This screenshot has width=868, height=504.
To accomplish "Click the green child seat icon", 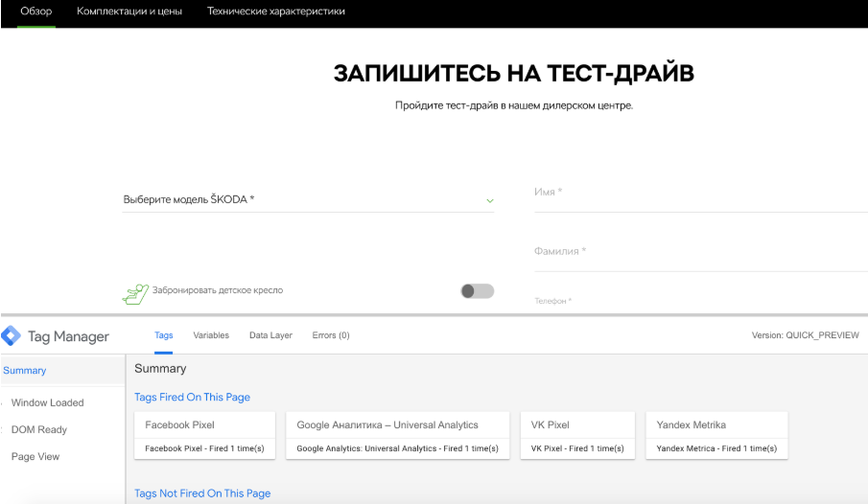I will click(135, 294).
